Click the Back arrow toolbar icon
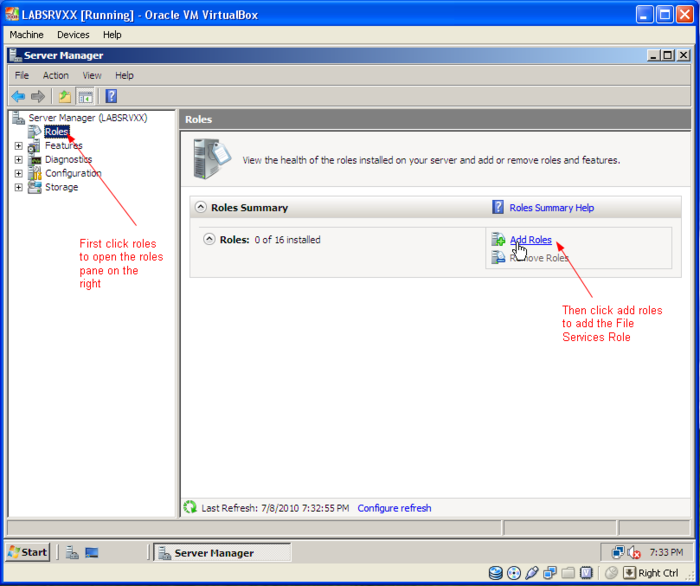 18,96
